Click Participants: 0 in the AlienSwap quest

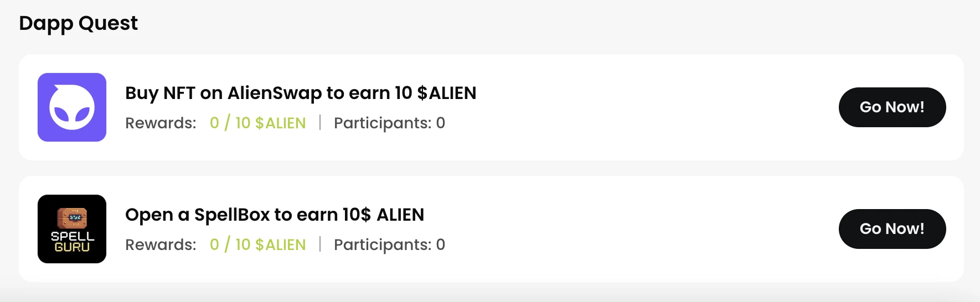coord(389,123)
